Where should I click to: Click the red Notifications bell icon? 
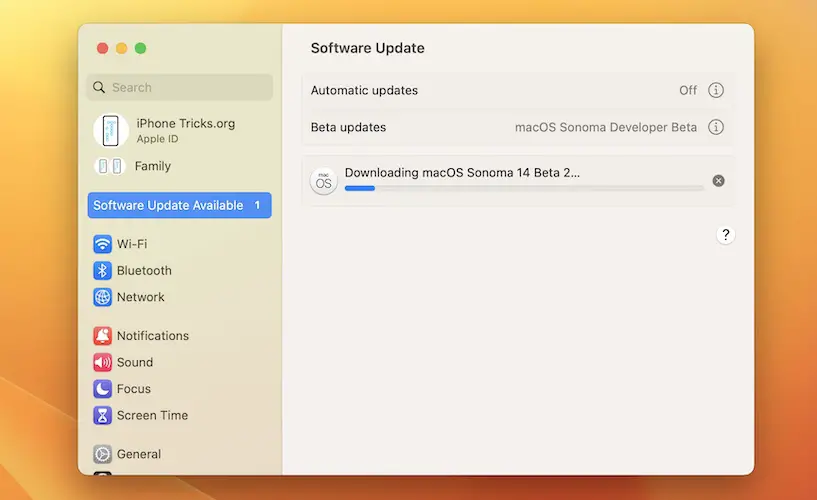pyautogui.click(x=102, y=336)
